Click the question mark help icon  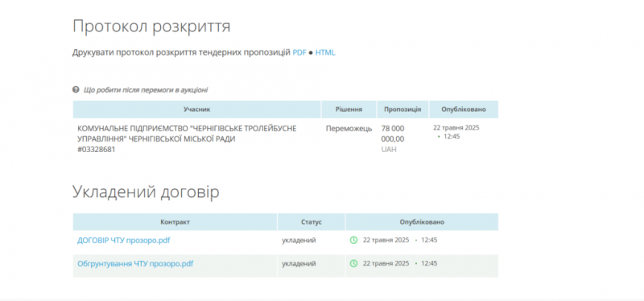76,89
